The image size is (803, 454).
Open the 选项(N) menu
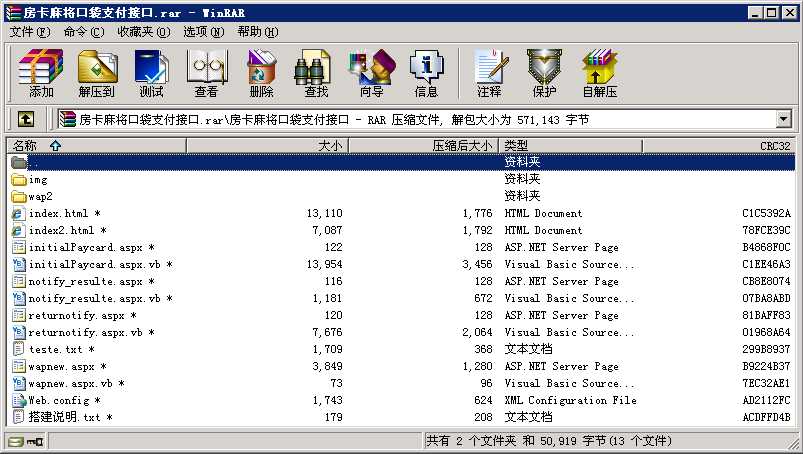point(203,32)
